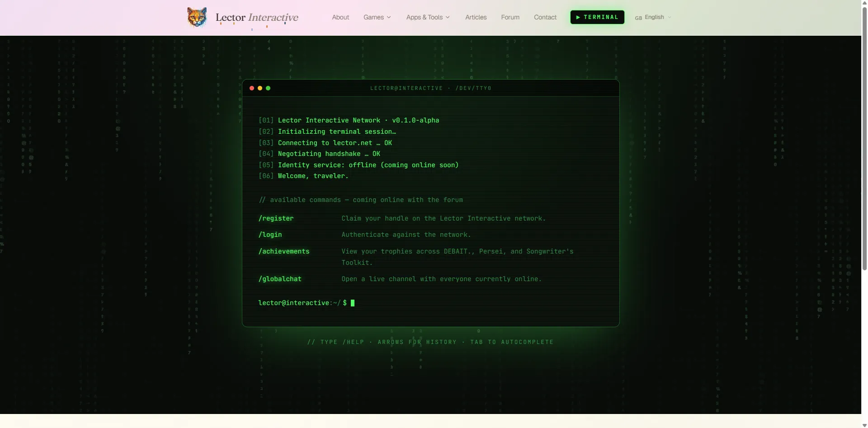Click 'Authenticate against the network.' text

point(406,235)
